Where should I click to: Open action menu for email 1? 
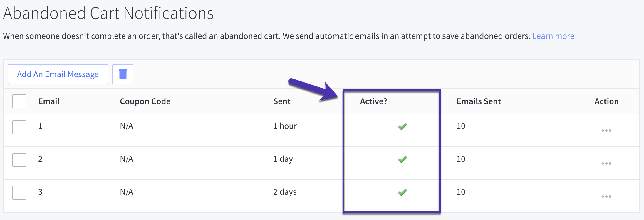click(606, 131)
